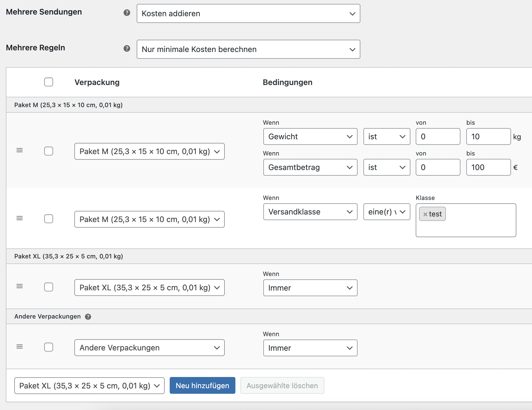The height and width of the screenshot is (410, 532).
Task: Remove the 'test' shipping class tag
Action: [x=425, y=214]
